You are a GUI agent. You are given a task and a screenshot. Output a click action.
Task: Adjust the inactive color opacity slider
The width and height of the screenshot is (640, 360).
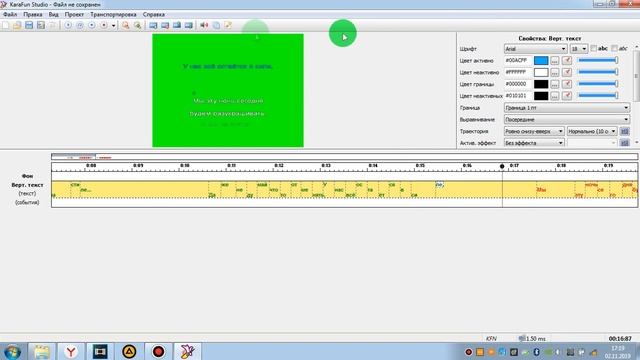[x=598, y=72]
